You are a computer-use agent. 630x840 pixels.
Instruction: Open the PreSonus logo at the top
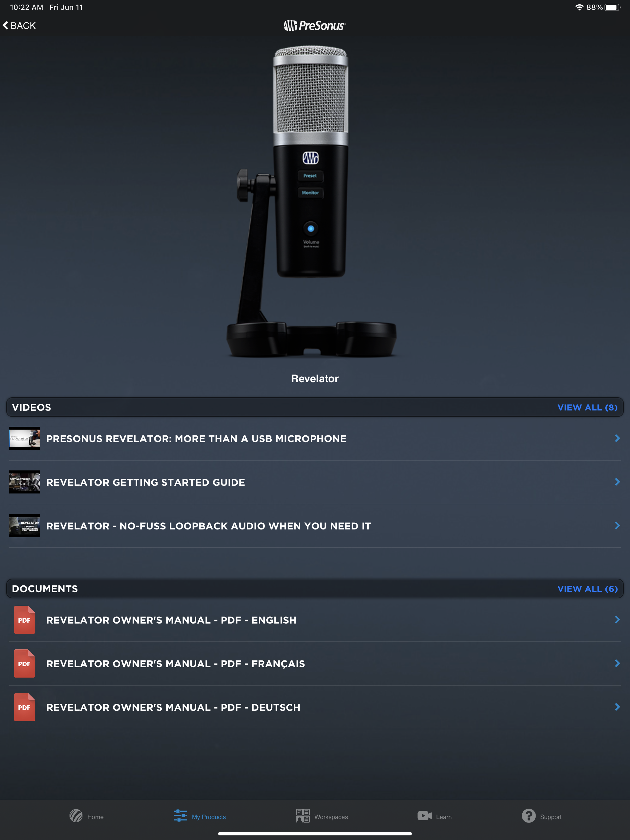click(315, 25)
